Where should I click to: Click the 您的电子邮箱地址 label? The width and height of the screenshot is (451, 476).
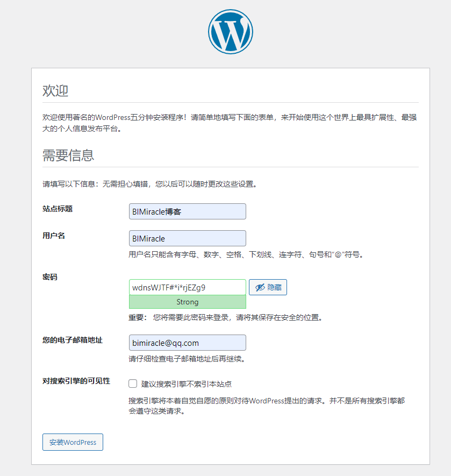[x=73, y=340]
